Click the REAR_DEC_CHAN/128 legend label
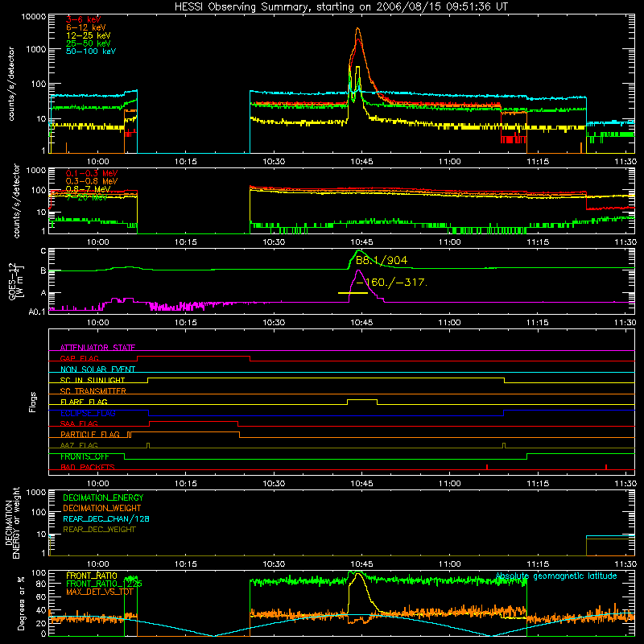 pos(106,518)
